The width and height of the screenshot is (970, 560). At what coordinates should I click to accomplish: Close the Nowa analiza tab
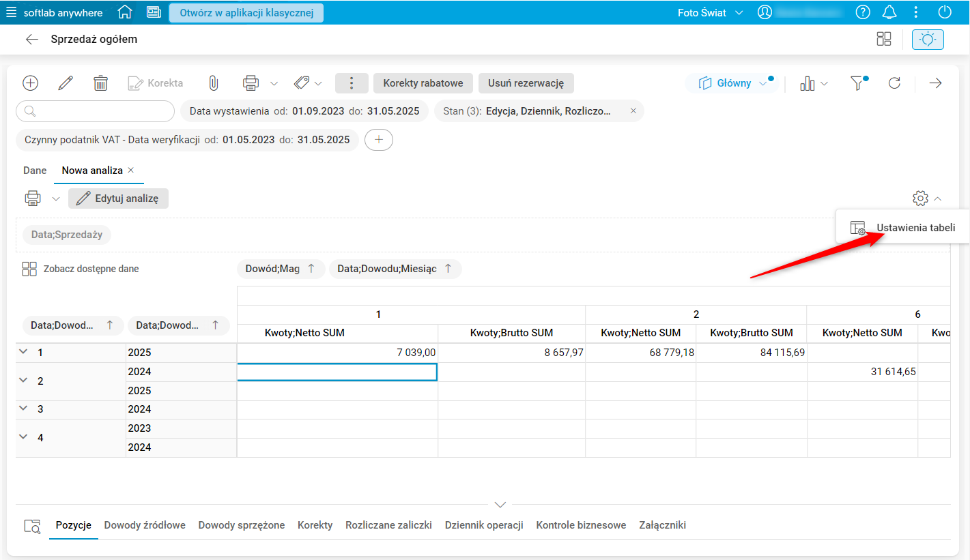coord(131,170)
